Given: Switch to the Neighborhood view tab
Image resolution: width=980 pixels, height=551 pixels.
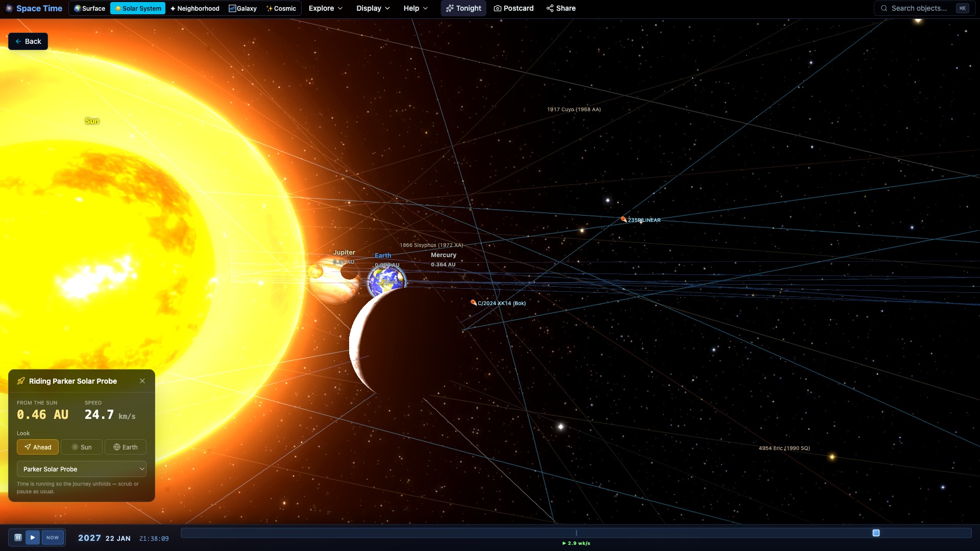Looking at the screenshot, I should pyautogui.click(x=194, y=8).
